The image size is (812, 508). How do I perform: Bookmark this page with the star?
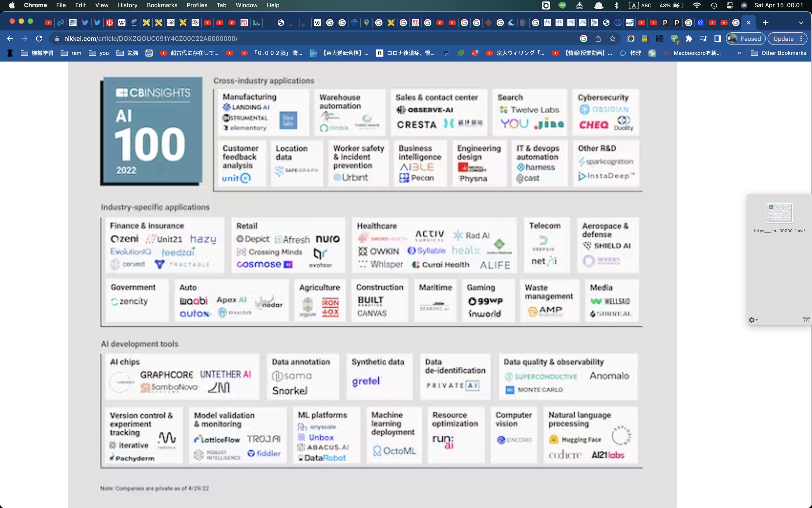[613, 39]
